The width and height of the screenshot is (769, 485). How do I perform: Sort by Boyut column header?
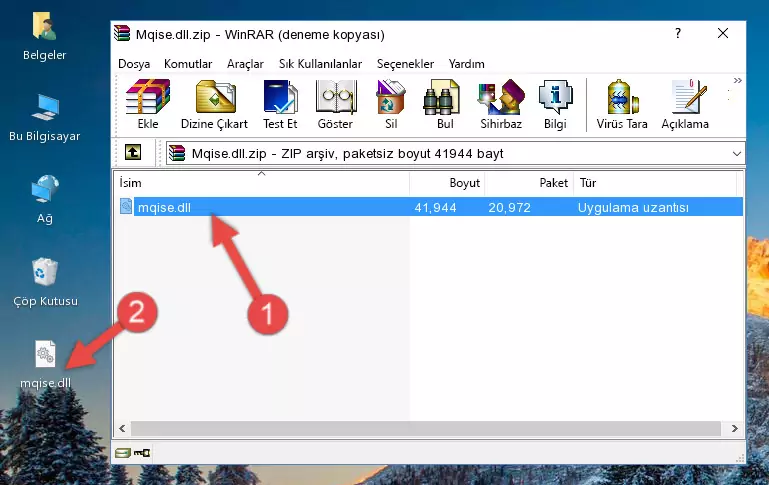click(x=447, y=183)
